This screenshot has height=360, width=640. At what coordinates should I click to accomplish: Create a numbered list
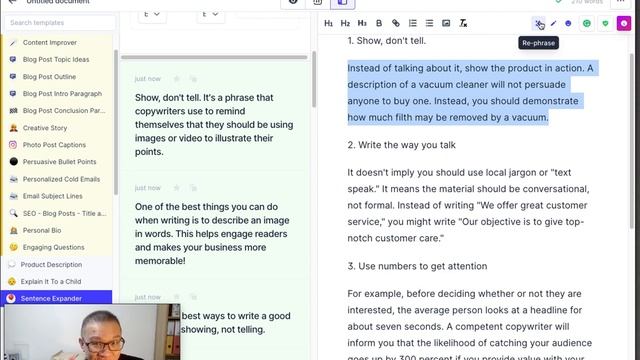[x=413, y=23]
